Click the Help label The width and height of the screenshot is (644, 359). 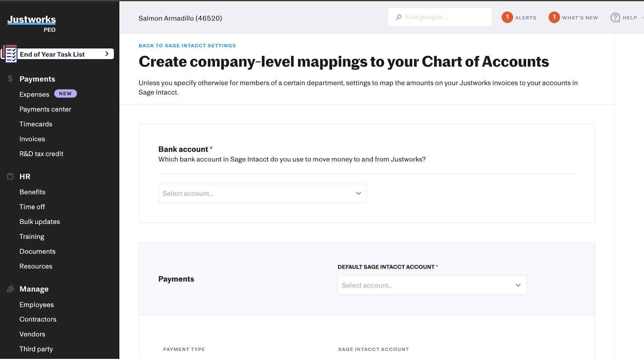(630, 18)
